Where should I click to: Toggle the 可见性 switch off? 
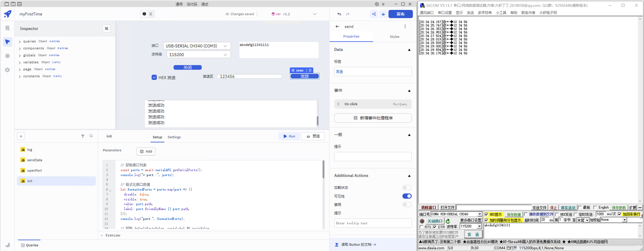point(407,196)
